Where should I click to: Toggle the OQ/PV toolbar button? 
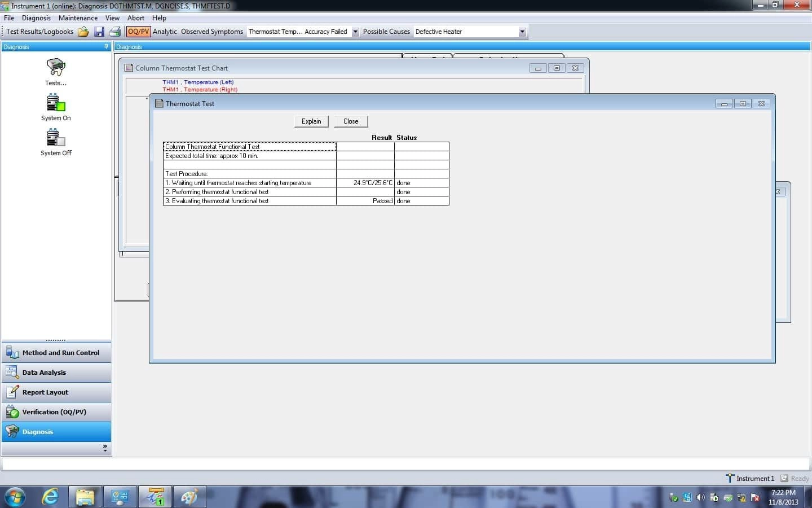[138, 32]
